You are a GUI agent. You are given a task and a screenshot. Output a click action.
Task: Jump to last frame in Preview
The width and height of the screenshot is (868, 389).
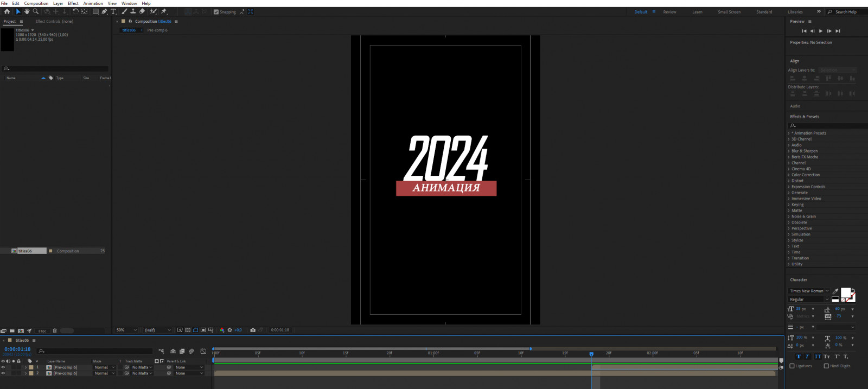click(838, 31)
